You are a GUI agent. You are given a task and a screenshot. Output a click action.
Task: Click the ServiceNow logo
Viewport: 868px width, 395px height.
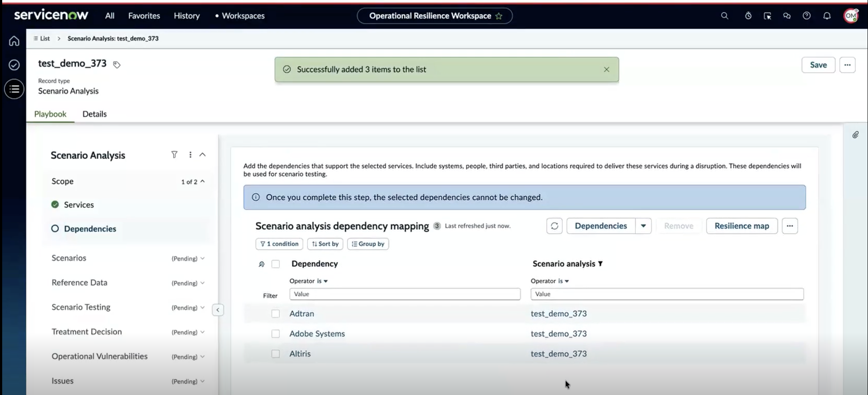tap(51, 15)
